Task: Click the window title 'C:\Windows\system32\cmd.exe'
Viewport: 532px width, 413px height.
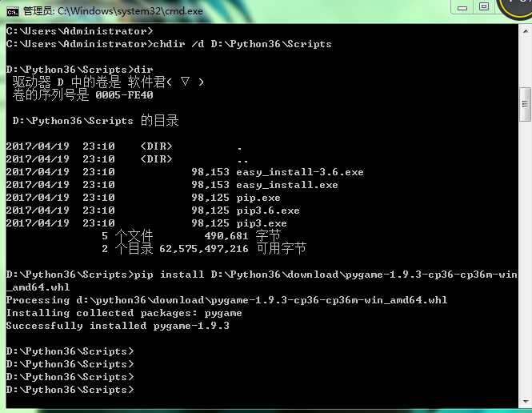Action: point(130,11)
